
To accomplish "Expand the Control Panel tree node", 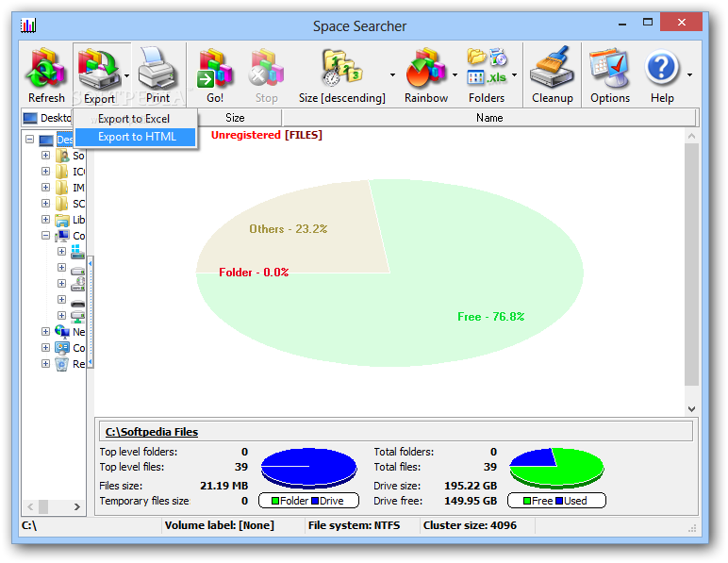I will pyautogui.click(x=45, y=347).
